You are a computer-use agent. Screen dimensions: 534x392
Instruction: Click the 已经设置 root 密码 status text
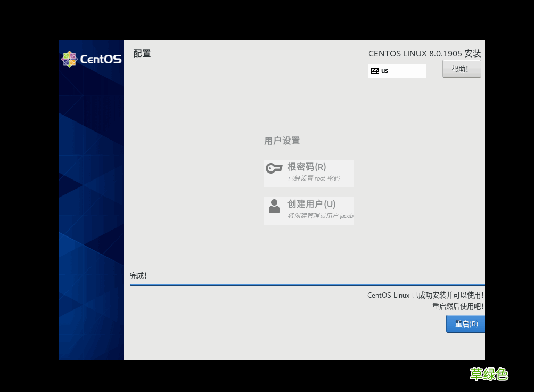[x=313, y=178]
